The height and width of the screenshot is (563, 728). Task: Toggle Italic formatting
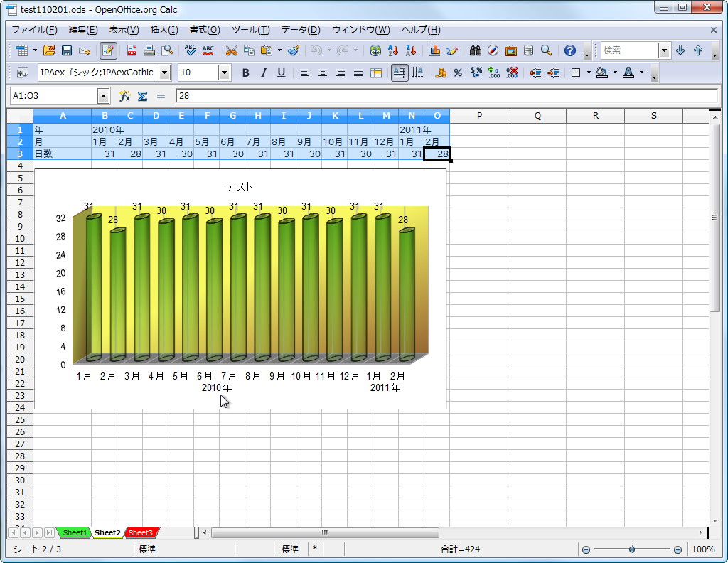coord(263,73)
